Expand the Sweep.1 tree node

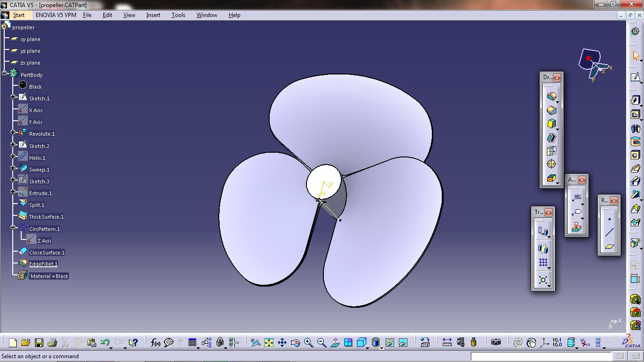tap(13, 168)
